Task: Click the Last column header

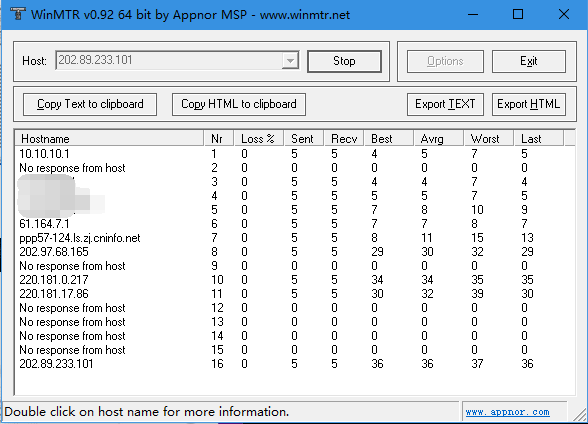Action: point(538,139)
